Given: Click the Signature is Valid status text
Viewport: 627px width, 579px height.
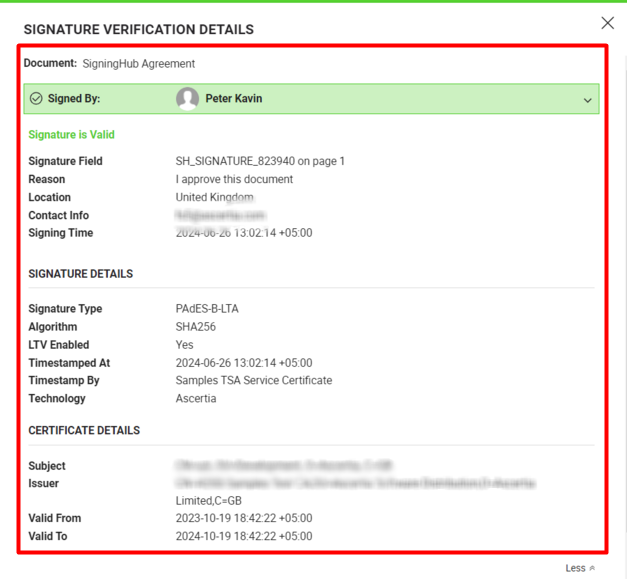Looking at the screenshot, I should 71,135.
